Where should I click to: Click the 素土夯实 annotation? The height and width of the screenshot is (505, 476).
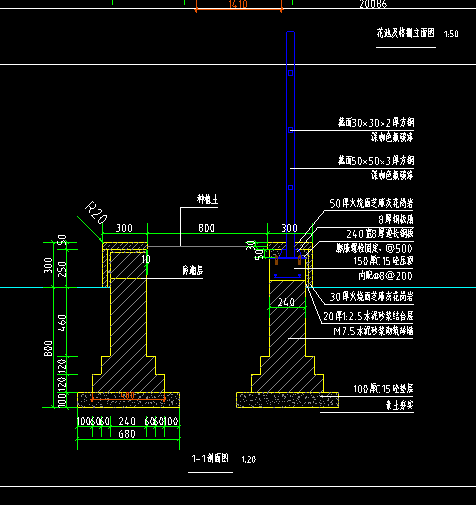pos(399,405)
